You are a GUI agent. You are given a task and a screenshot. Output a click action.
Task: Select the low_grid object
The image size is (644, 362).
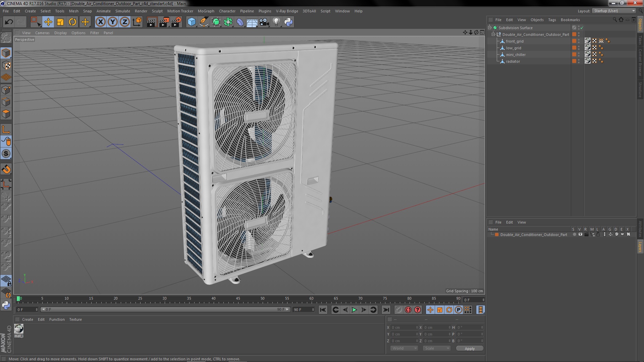tap(514, 48)
